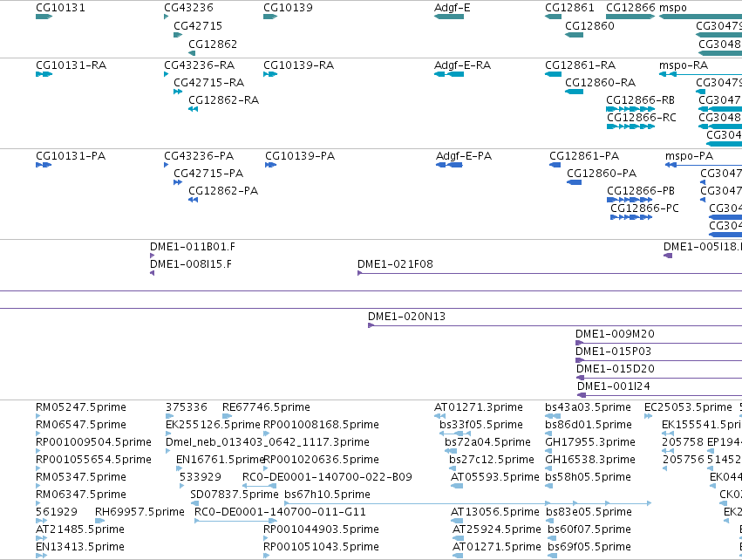742x560 pixels.
Task: Click BAC clone DME1-021F08 label
Action: click(x=395, y=264)
